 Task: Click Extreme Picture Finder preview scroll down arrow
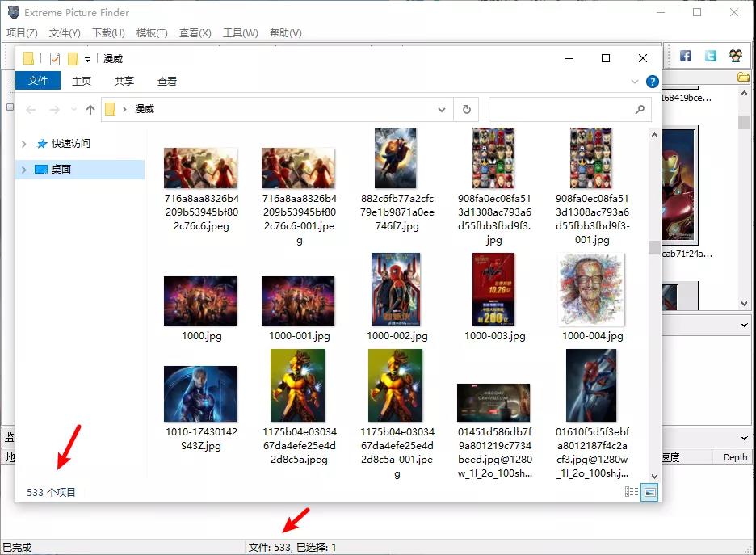[744, 304]
